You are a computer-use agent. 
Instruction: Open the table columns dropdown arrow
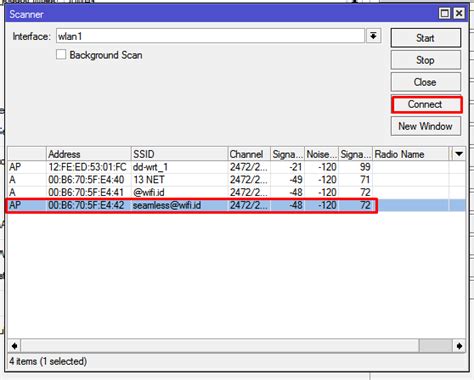tap(459, 154)
